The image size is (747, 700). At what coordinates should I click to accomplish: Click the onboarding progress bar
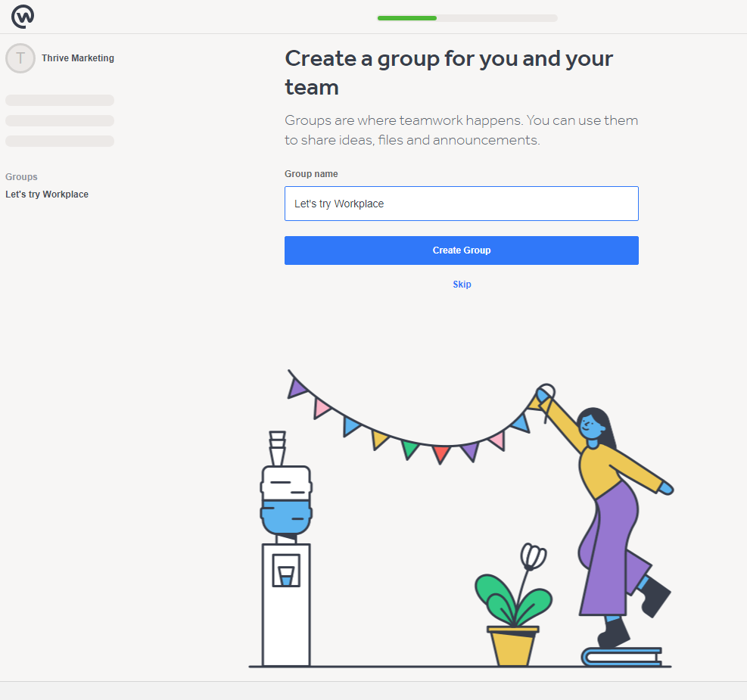468,18
